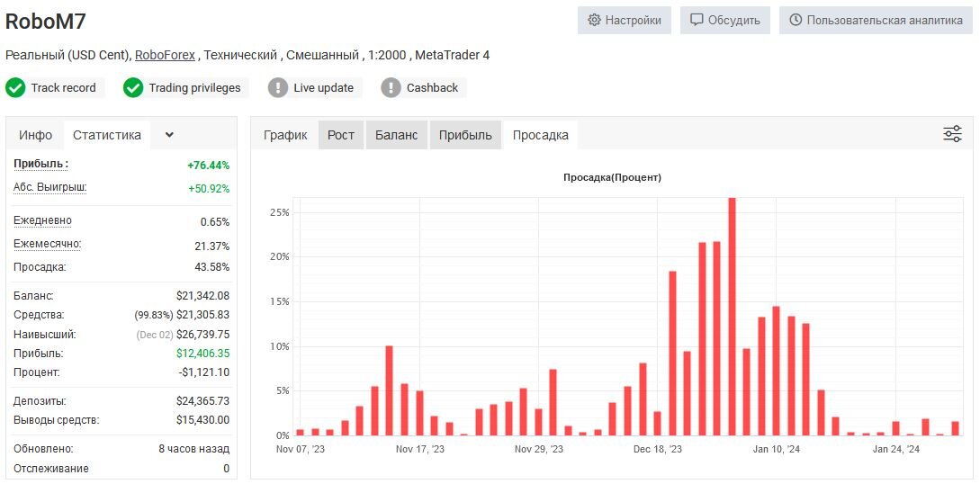Click the $24,365.73 deposits value
This screenshot has width=980, height=484.
pyautogui.click(x=203, y=401)
